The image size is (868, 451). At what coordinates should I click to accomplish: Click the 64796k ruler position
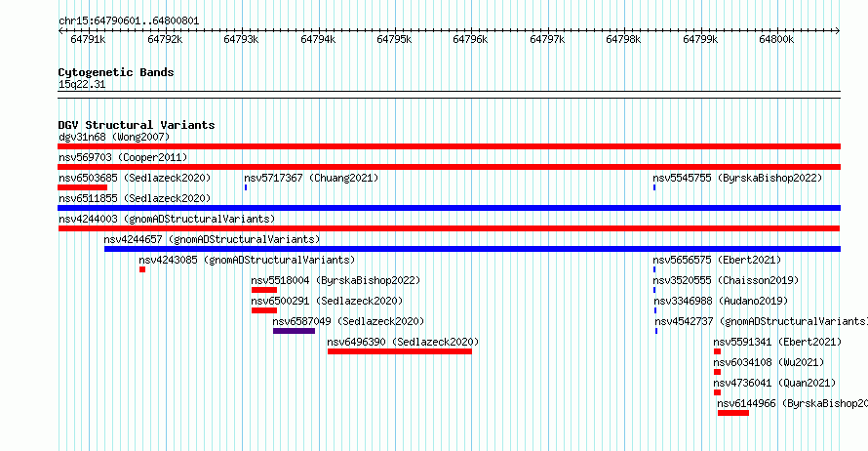[x=470, y=39]
